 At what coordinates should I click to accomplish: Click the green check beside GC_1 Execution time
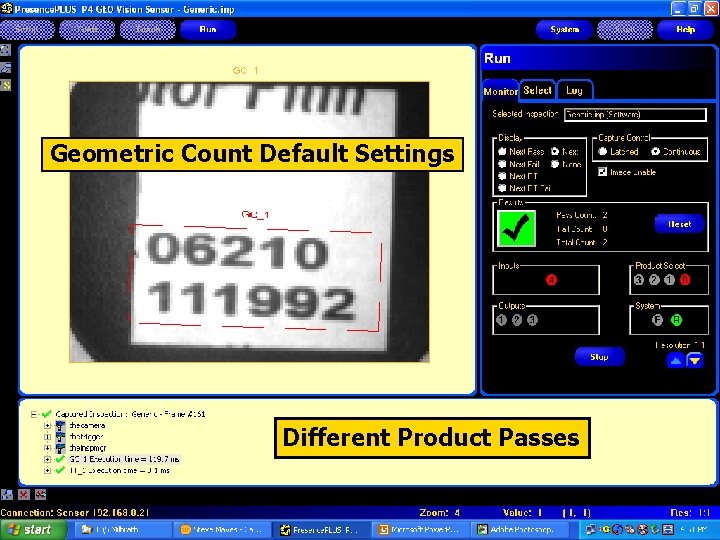pyautogui.click(x=60, y=459)
